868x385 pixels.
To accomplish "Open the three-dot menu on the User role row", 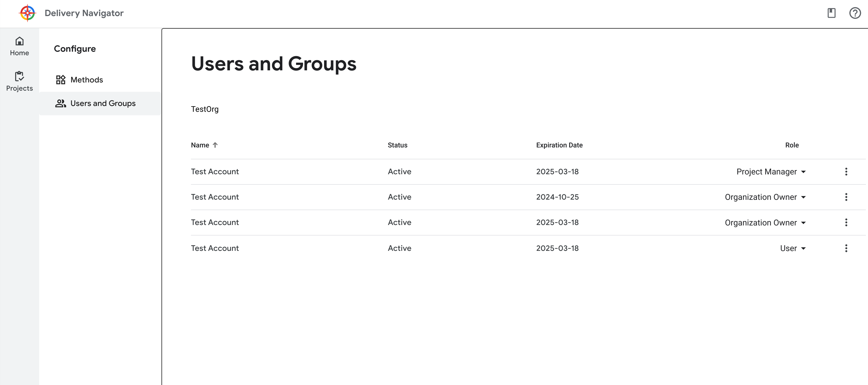I will (846, 248).
